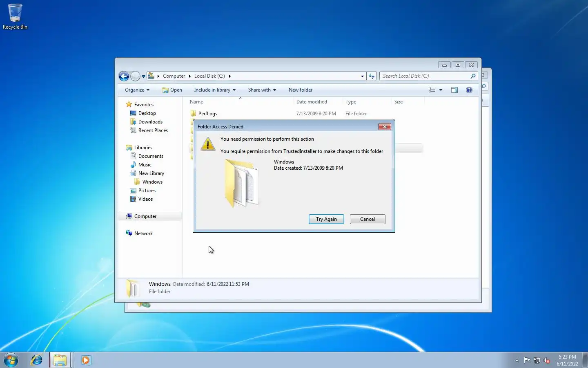
Task: Click the large Windows folder thumbnail in dialog
Action: click(x=241, y=183)
